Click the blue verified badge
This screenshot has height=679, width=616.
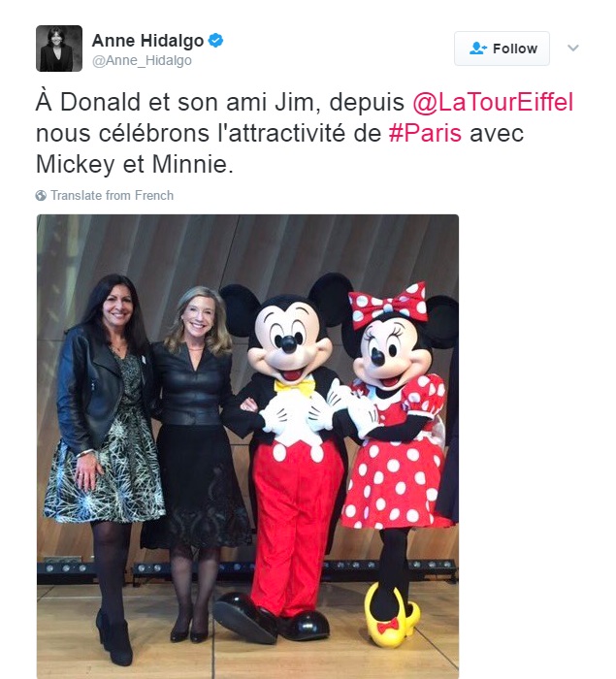[x=215, y=41]
